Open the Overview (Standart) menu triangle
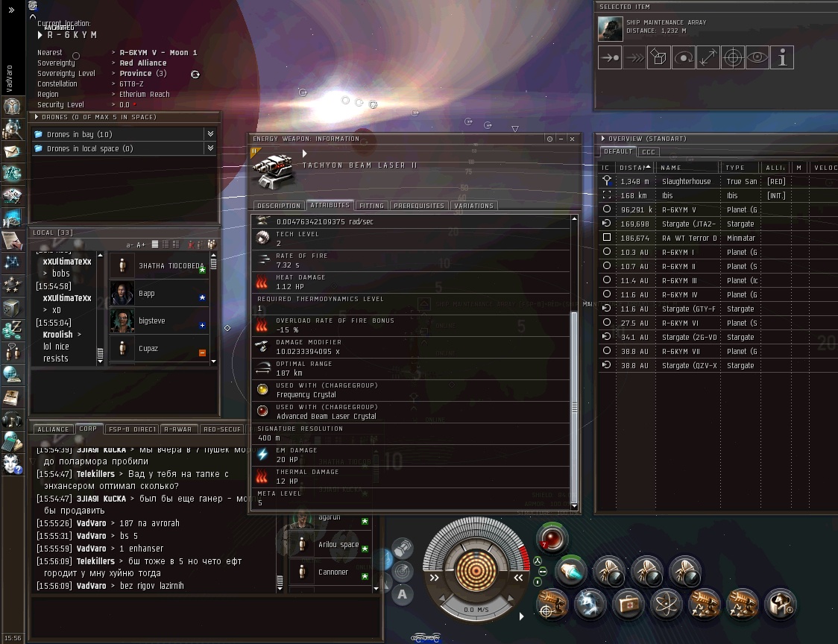 pos(603,139)
